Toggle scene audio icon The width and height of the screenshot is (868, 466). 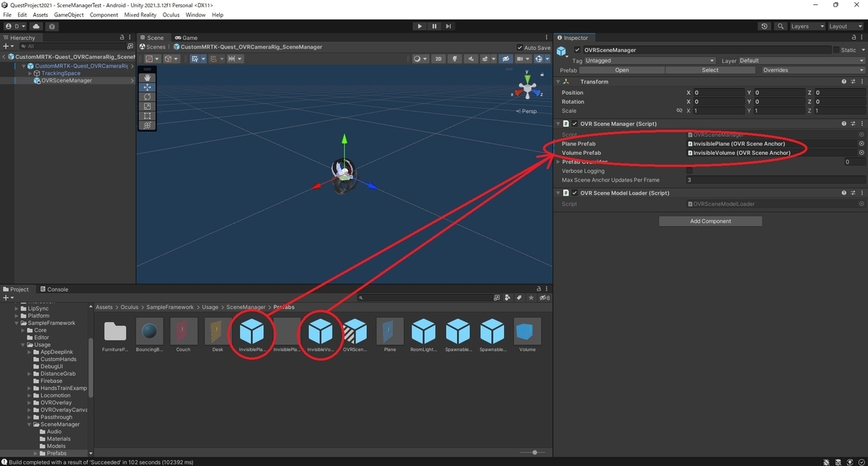tap(470, 59)
